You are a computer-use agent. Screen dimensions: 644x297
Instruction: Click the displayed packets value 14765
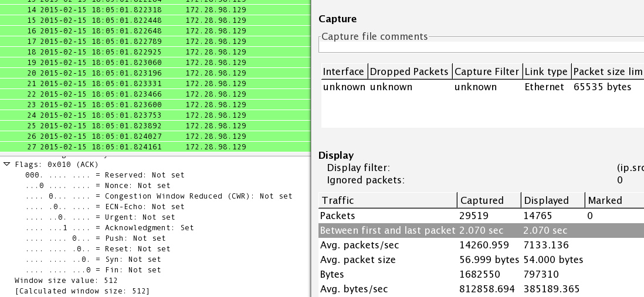point(537,216)
